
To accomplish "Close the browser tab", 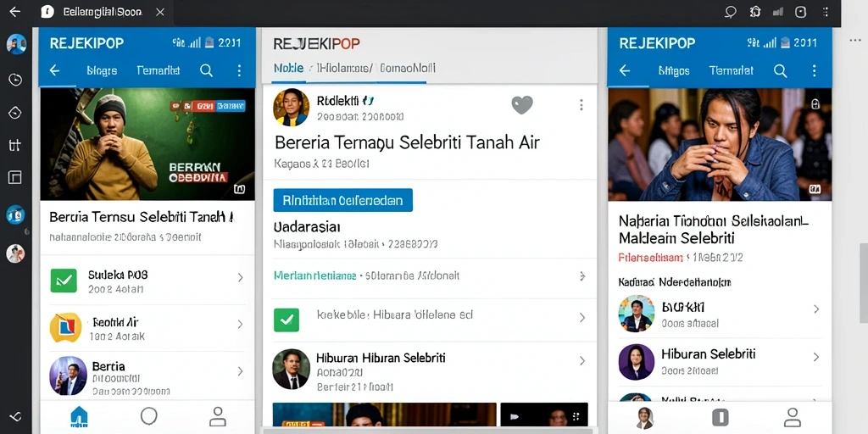I will (160, 12).
